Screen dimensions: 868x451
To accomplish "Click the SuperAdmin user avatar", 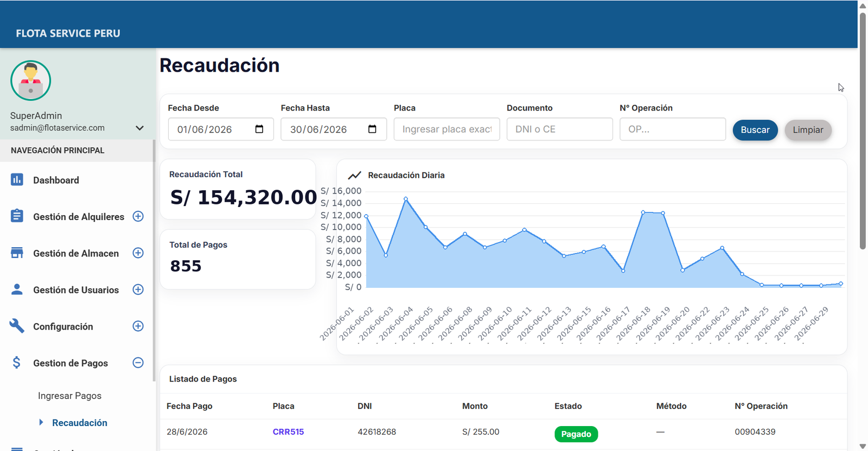I will tap(31, 81).
